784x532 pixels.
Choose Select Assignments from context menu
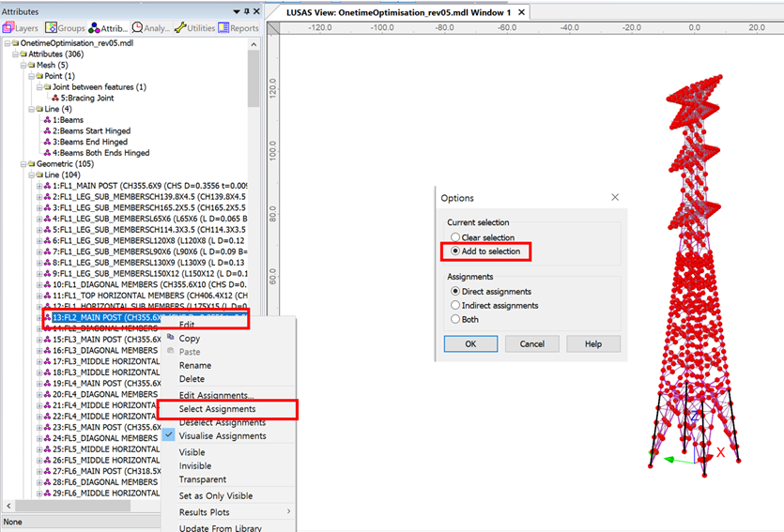click(x=217, y=409)
